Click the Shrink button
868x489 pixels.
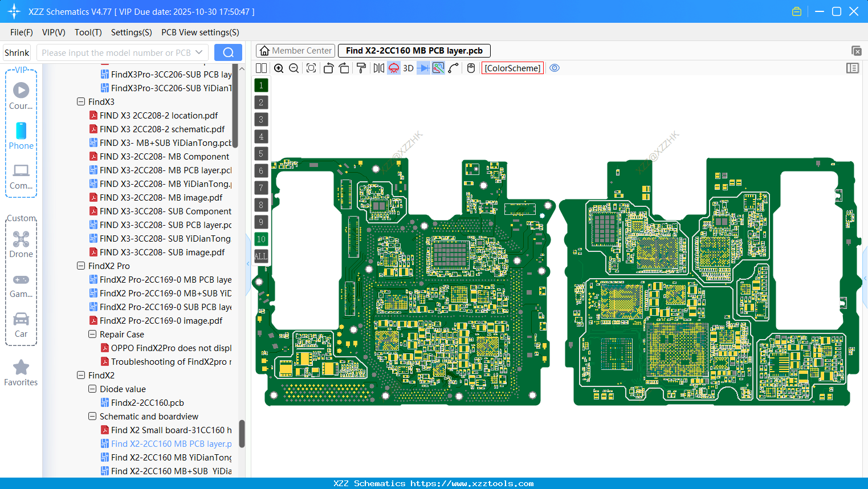[x=17, y=52]
